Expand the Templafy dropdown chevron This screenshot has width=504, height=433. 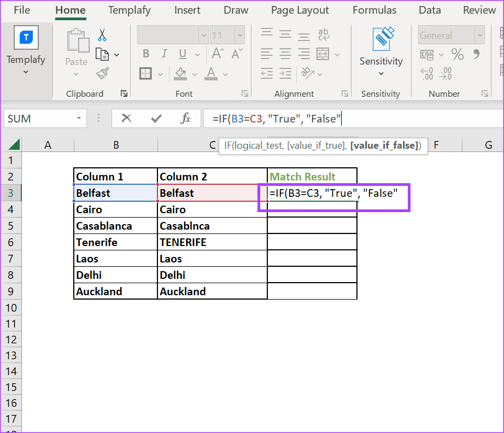coord(26,72)
